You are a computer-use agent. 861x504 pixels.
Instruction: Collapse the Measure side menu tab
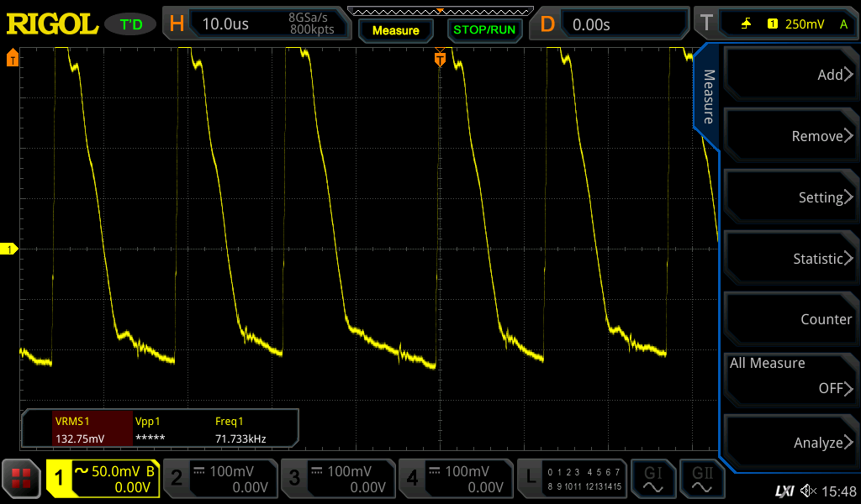708,97
